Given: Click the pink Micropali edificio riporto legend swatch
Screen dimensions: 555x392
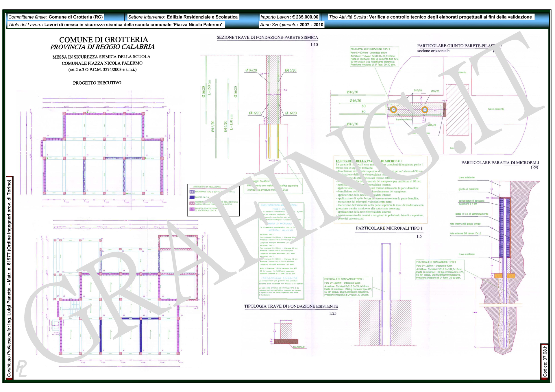Looking at the screenshot, I should (192, 203).
